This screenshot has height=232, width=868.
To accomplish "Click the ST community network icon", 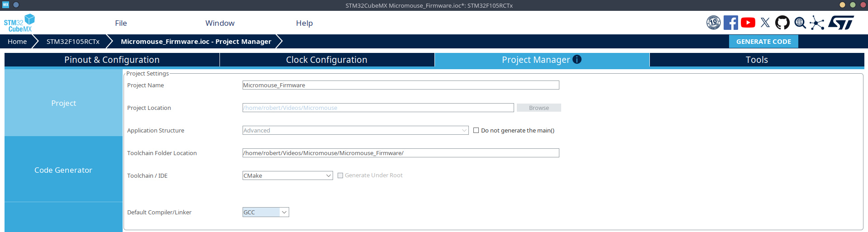I will click(x=817, y=23).
